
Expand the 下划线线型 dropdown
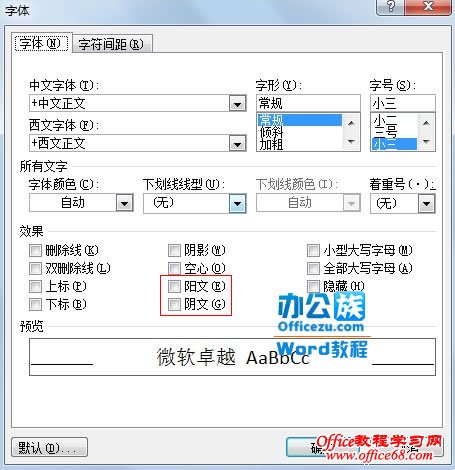coord(238,203)
